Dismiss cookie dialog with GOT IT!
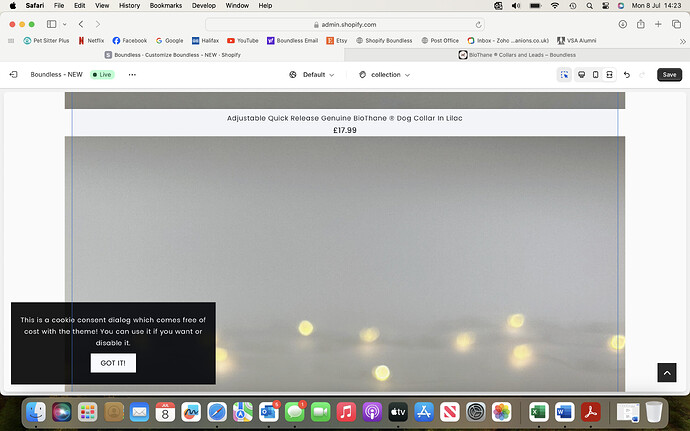 coord(113,363)
